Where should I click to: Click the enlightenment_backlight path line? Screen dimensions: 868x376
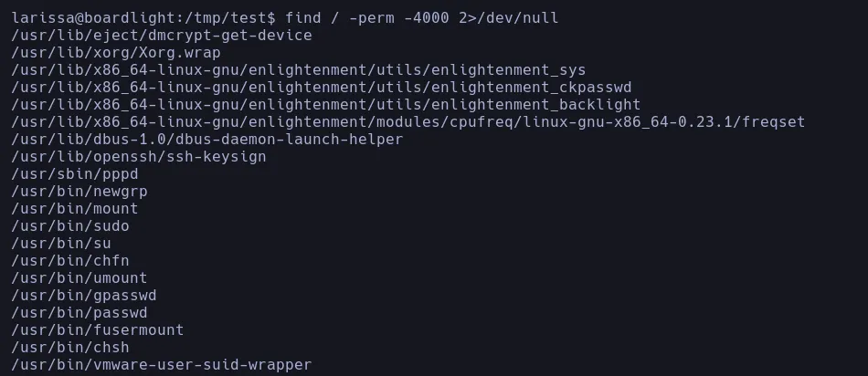click(x=325, y=104)
